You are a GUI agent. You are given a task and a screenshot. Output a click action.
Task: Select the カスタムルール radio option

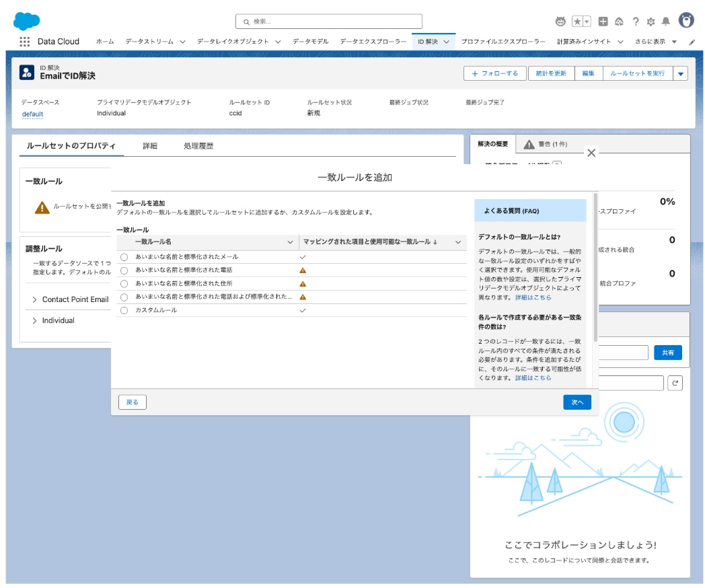point(124,310)
